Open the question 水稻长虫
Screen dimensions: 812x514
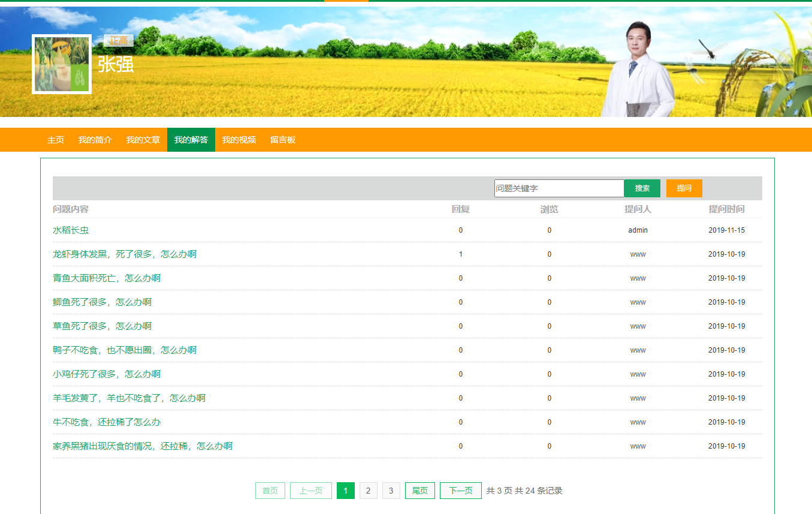click(x=71, y=230)
